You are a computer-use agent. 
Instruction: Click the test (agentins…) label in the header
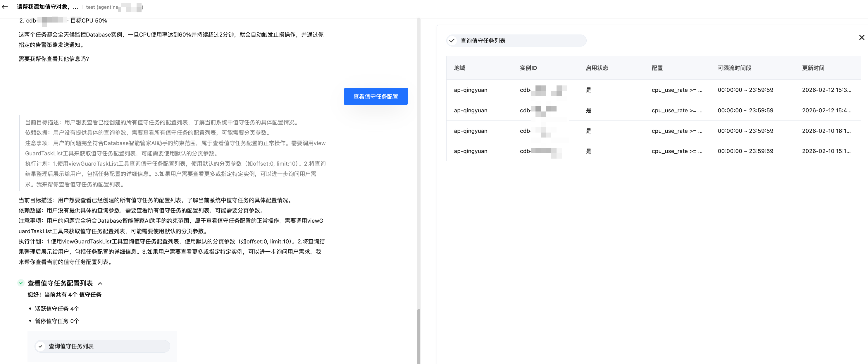[114, 7]
